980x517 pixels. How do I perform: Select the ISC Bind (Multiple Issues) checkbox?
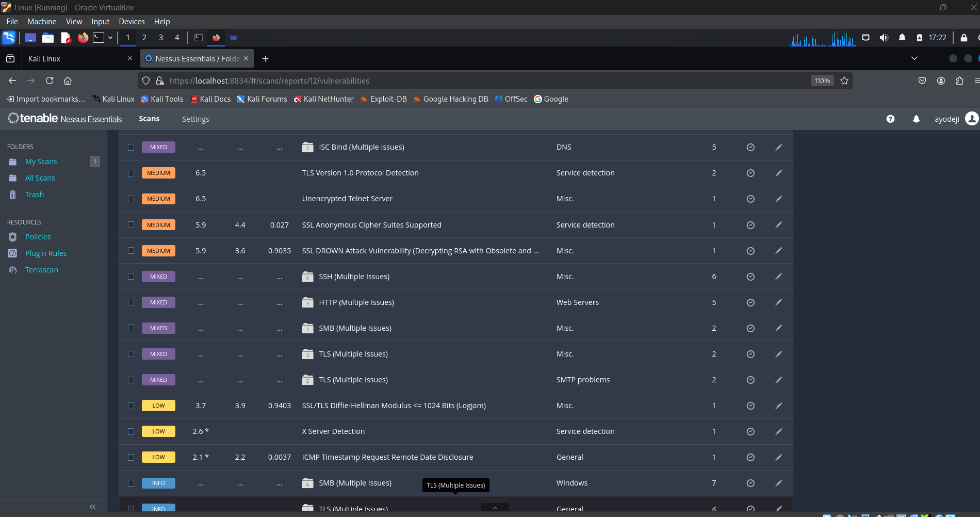(x=131, y=147)
